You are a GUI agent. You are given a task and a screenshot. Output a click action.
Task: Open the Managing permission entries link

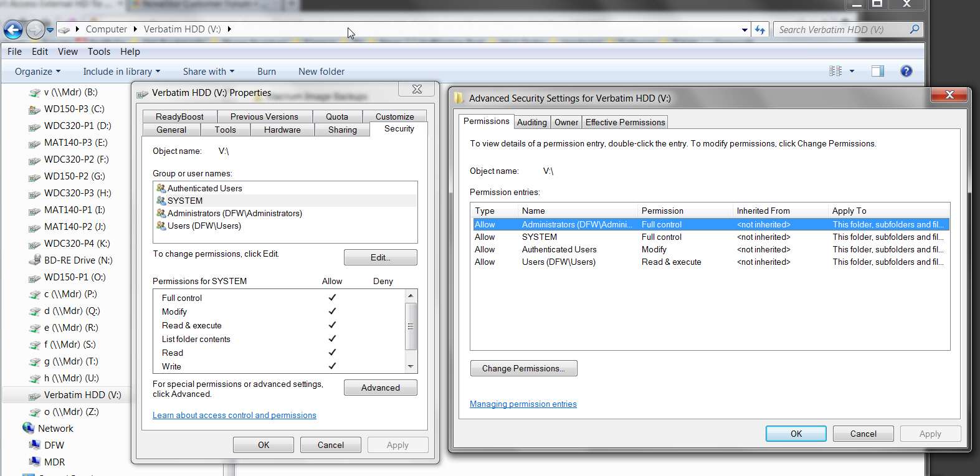click(x=523, y=404)
